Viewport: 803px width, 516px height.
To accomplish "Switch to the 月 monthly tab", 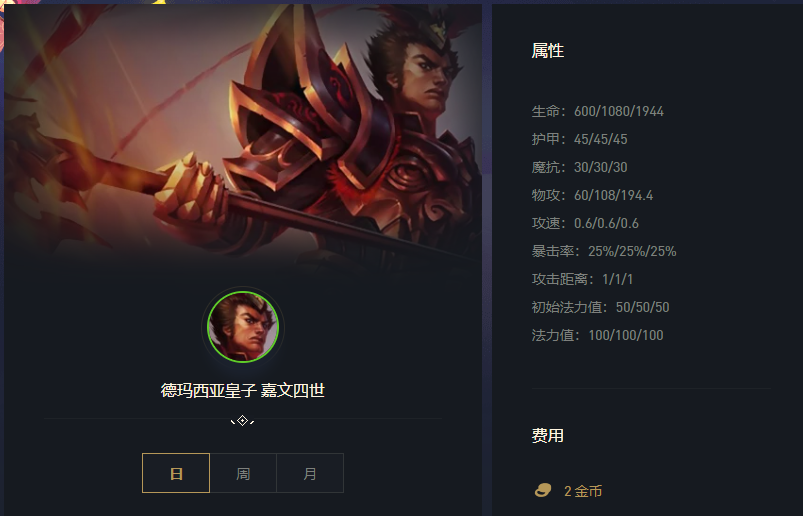I will pos(310,473).
